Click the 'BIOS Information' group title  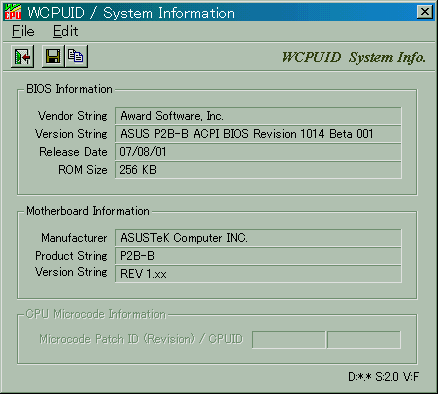coord(69,89)
